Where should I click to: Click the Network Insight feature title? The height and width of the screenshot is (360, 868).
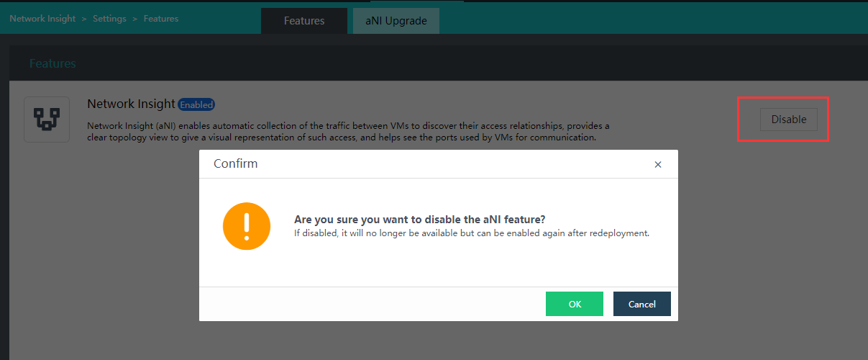point(131,104)
